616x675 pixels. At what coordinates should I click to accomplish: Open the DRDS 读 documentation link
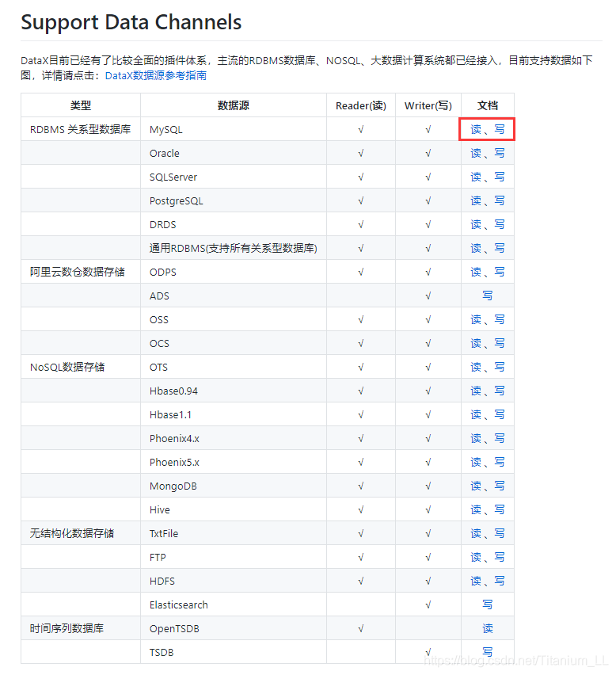[476, 224]
